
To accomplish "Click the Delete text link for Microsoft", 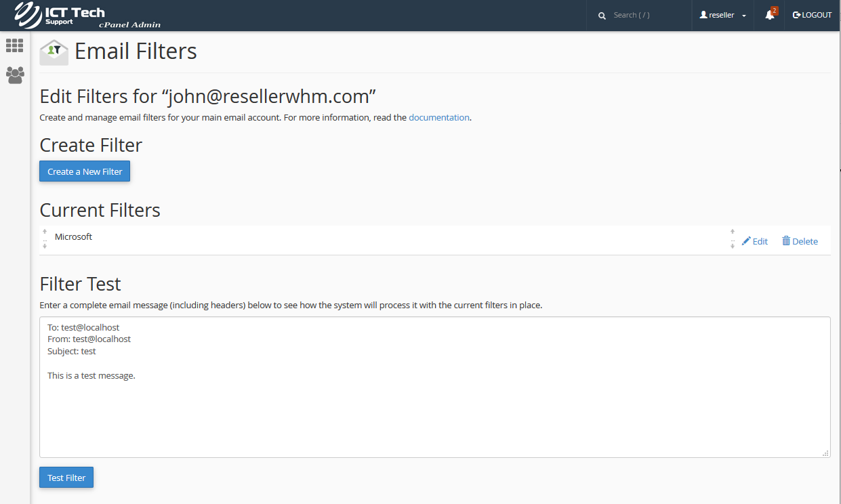I will tap(805, 241).
